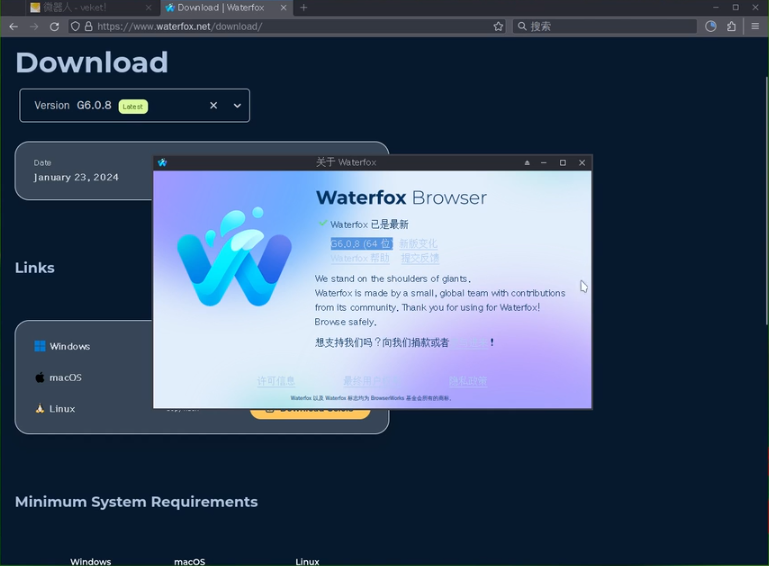Click the Minimum System Requirements heading
The width and height of the screenshot is (769, 566).
(136, 502)
